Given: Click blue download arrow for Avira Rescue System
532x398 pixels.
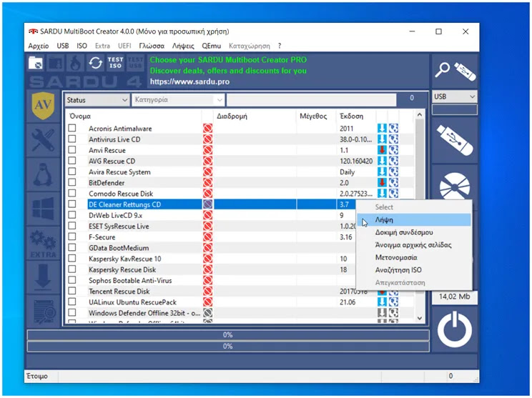Looking at the screenshot, I should coord(382,171).
